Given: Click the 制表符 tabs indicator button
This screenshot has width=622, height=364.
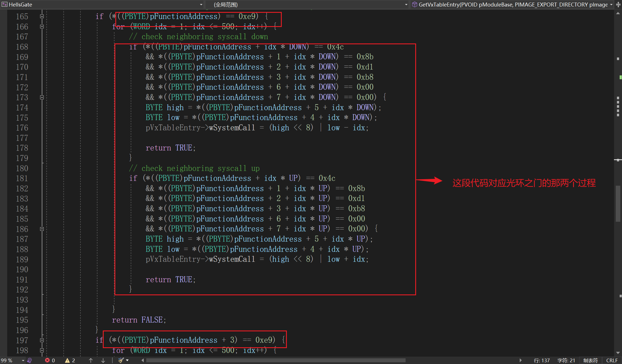Looking at the screenshot, I should pyautogui.click(x=590, y=360).
